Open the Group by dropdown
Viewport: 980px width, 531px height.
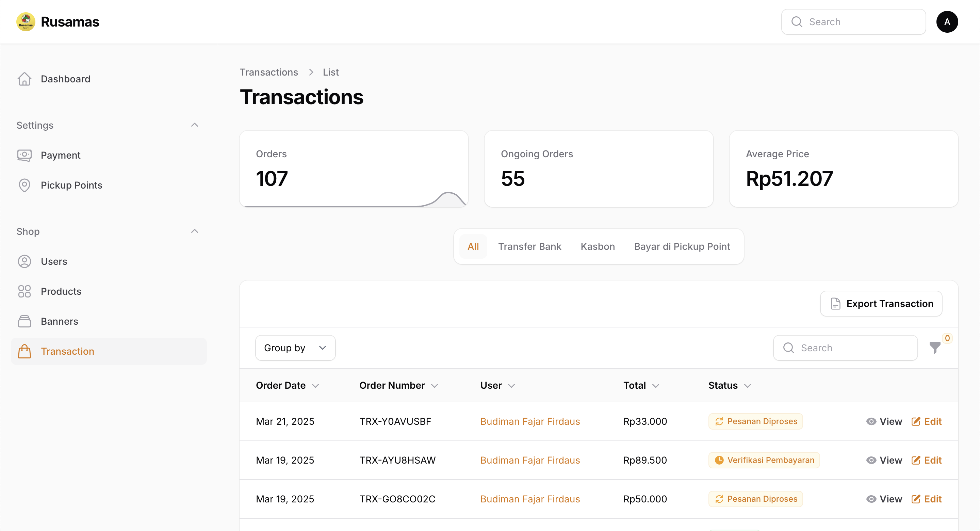point(295,348)
